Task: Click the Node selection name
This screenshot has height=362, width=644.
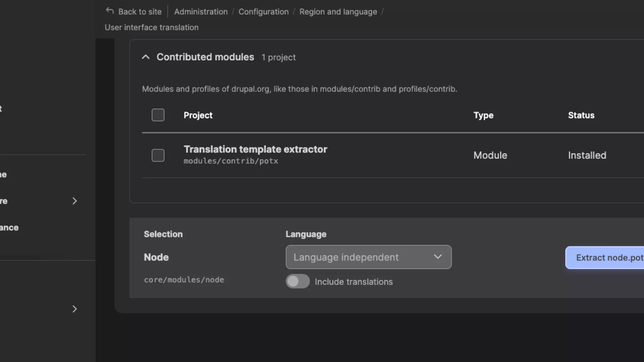Action: [156, 257]
